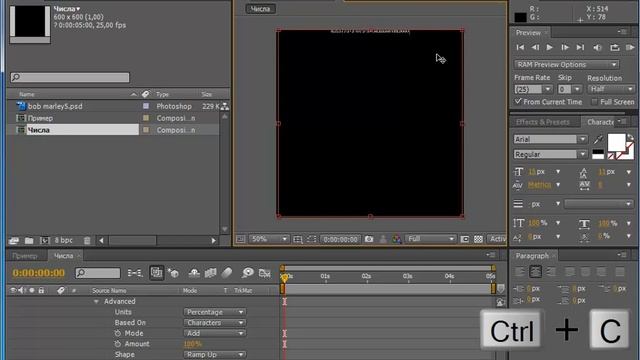Screen dimensions: 640x360
Task: Collapse the Advanced property group
Action: (96, 302)
